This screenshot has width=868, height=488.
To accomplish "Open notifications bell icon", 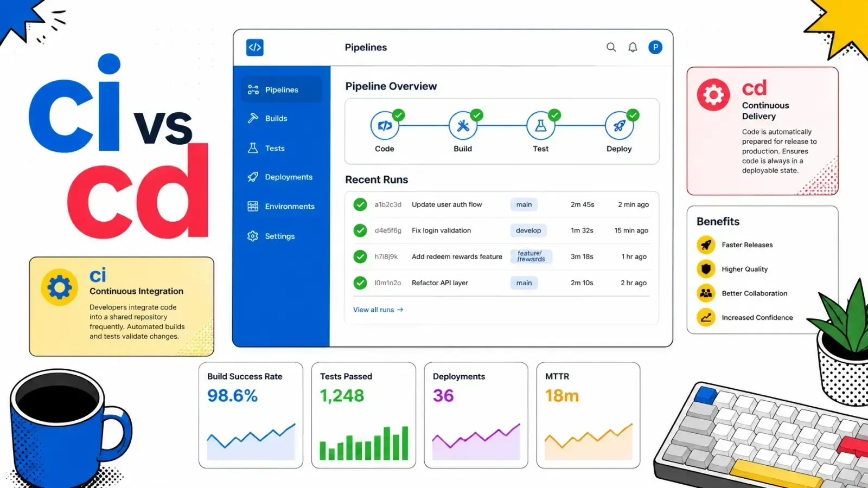I will (633, 47).
